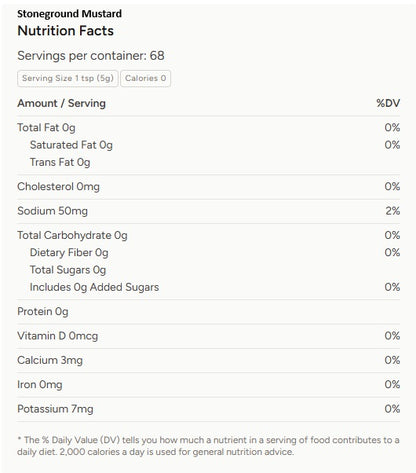Select the Cholesterol 0mg row
416x473 pixels.
tap(209, 187)
